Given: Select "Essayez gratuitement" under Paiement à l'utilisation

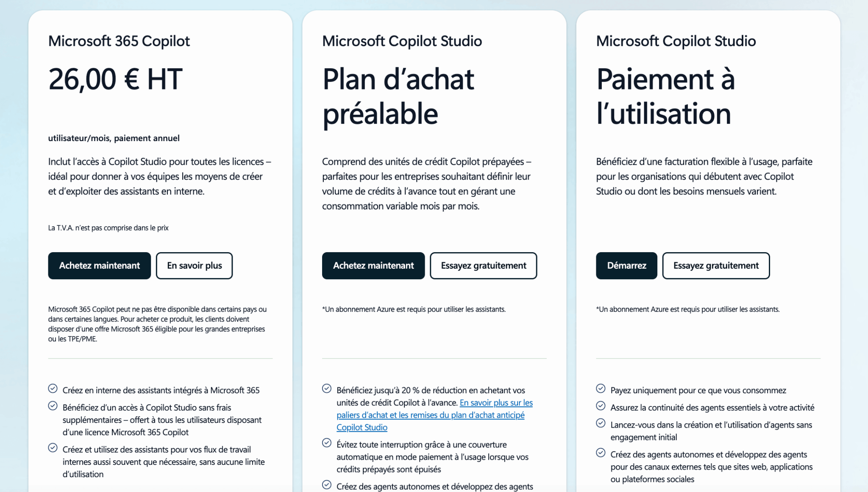Looking at the screenshot, I should click(x=716, y=266).
